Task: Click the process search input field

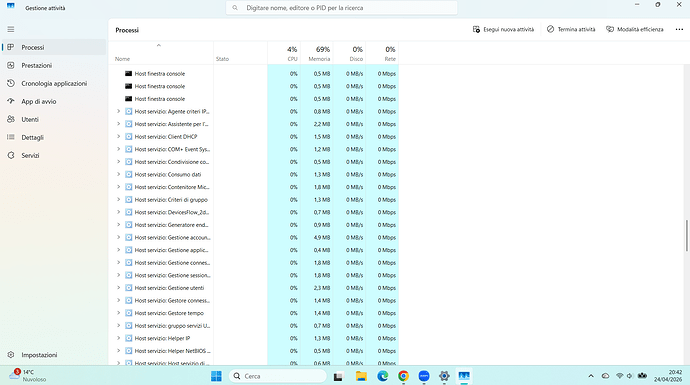Action: 341,8
